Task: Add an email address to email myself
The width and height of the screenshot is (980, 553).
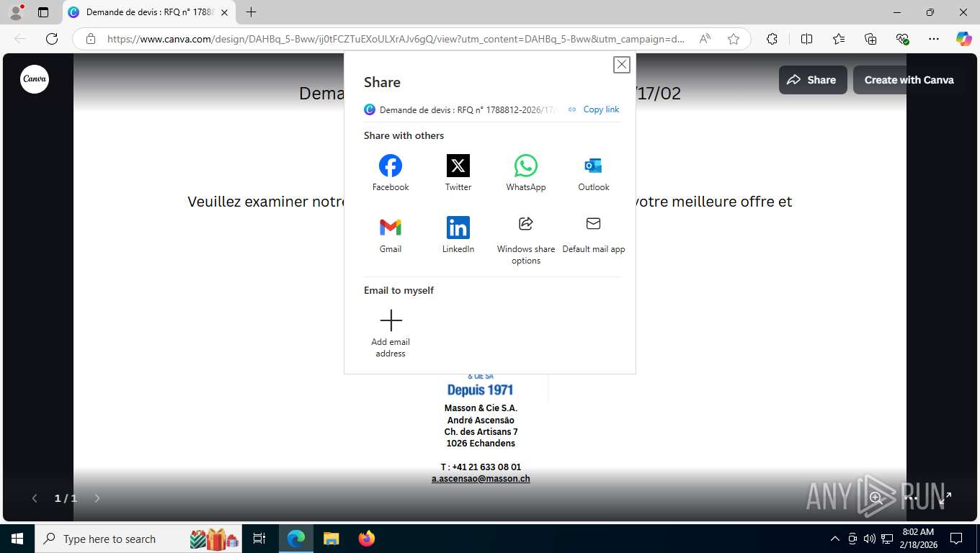Action: tap(391, 333)
